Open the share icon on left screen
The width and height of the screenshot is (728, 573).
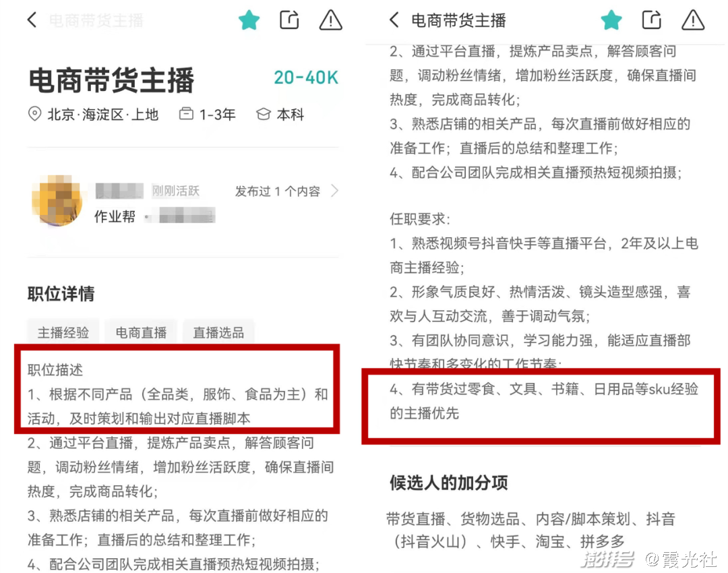[289, 20]
